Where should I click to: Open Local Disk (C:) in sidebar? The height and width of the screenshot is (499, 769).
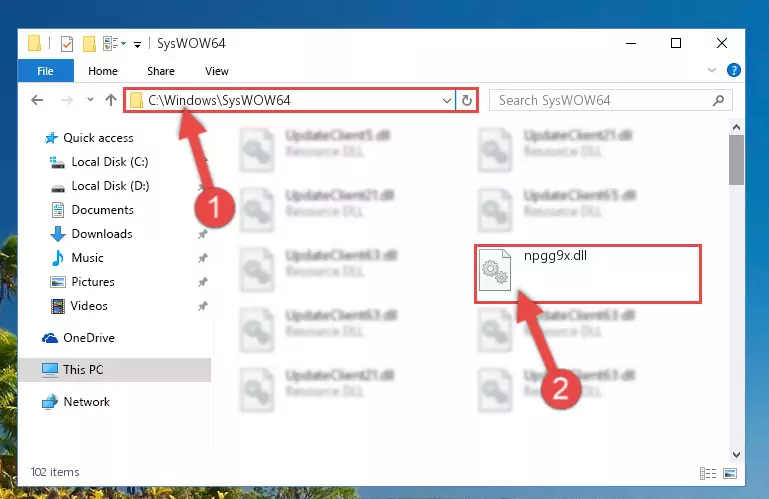click(x=109, y=162)
